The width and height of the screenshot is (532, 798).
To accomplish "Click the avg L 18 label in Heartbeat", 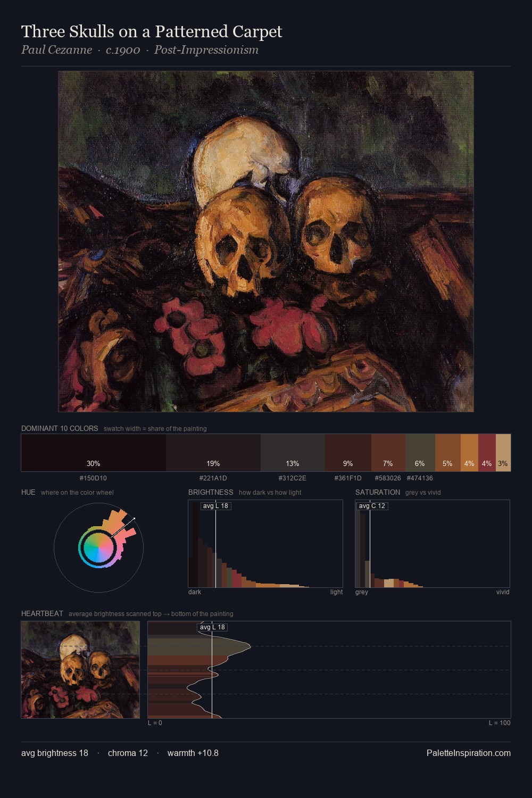I will point(212,627).
